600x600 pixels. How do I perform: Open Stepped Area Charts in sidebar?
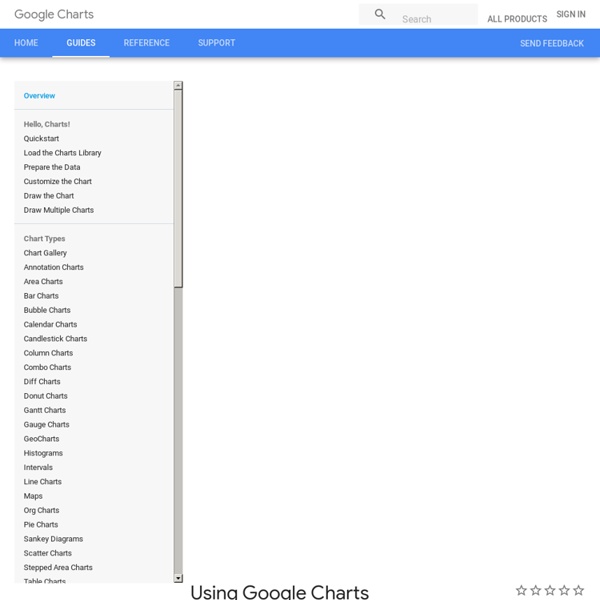pyautogui.click(x=58, y=567)
